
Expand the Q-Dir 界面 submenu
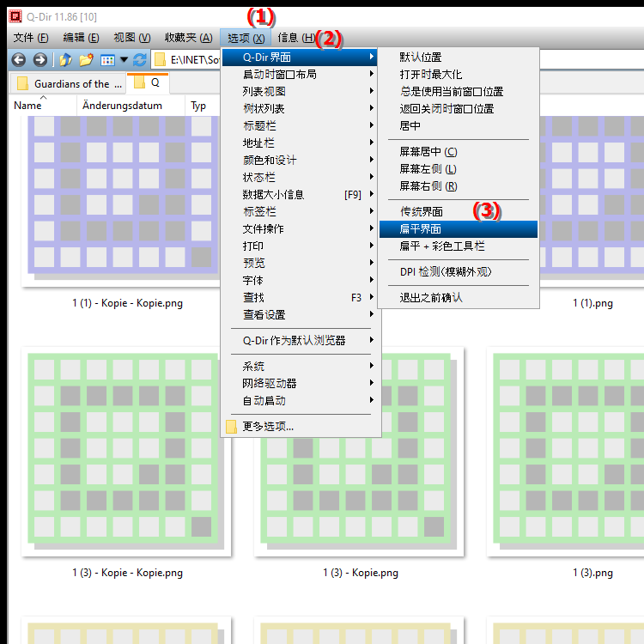(x=301, y=57)
